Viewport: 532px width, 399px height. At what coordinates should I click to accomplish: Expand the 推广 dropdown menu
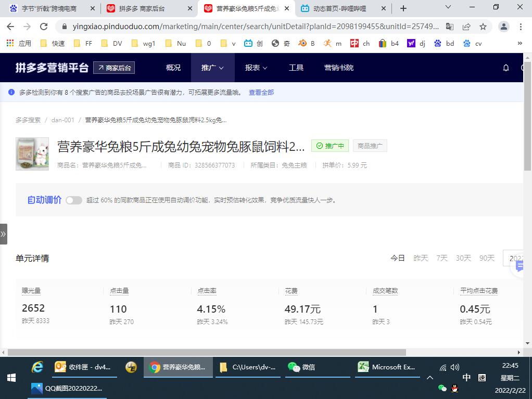click(x=212, y=68)
